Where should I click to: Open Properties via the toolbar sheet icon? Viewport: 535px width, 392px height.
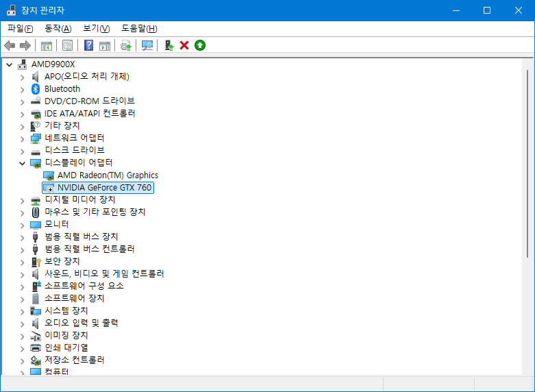(68, 45)
